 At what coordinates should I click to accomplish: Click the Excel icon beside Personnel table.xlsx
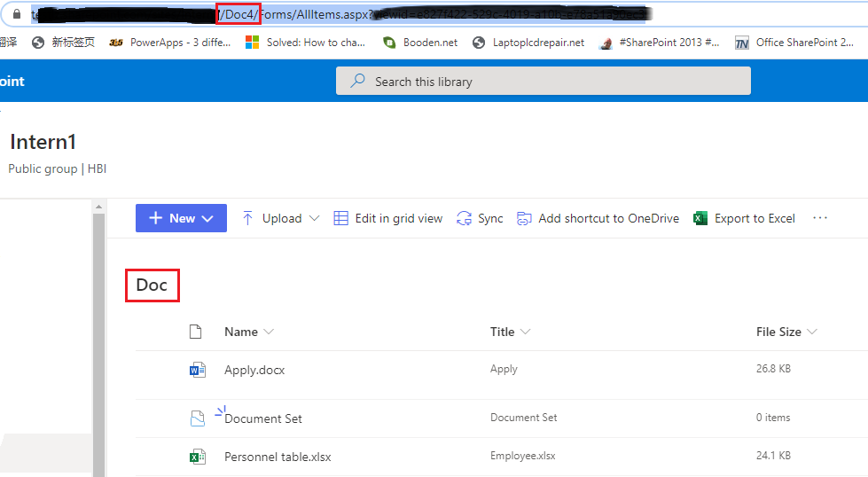click(x=197, y=457)
